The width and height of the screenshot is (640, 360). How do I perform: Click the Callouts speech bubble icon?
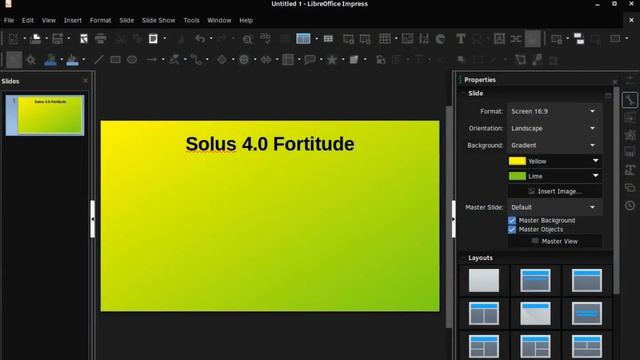[310, 60]
